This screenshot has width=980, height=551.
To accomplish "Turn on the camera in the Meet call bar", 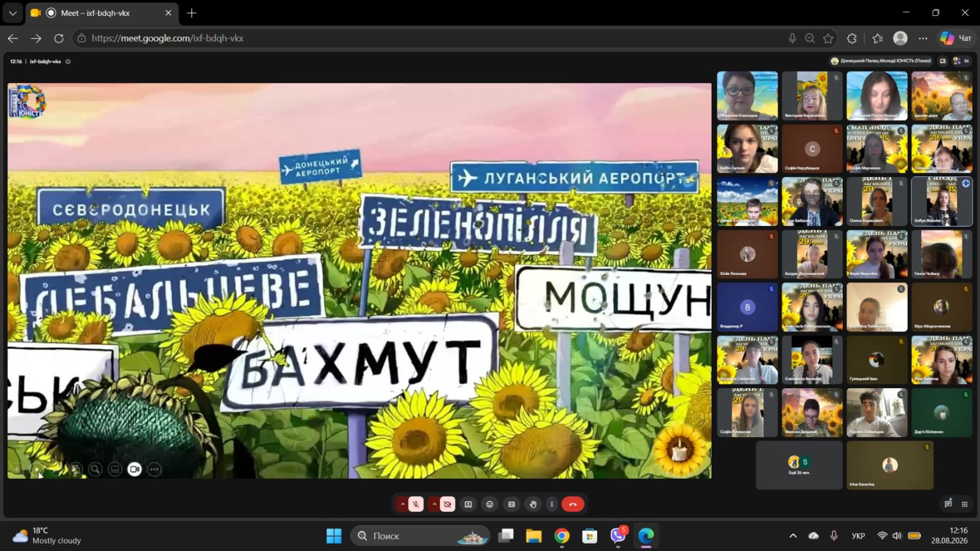I will [x=448, y=504].
